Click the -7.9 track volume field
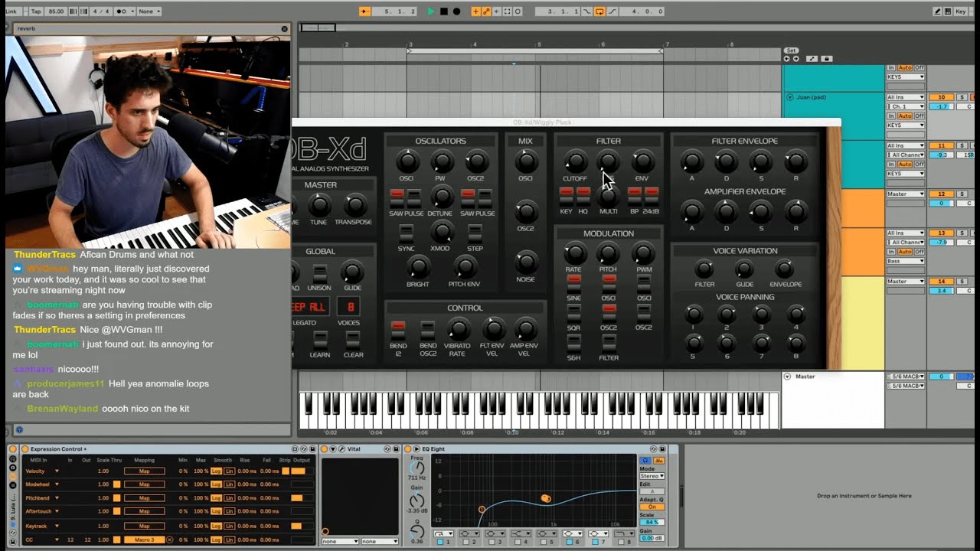The height and width of the screenshot is (551, 980). pos(941,242)
